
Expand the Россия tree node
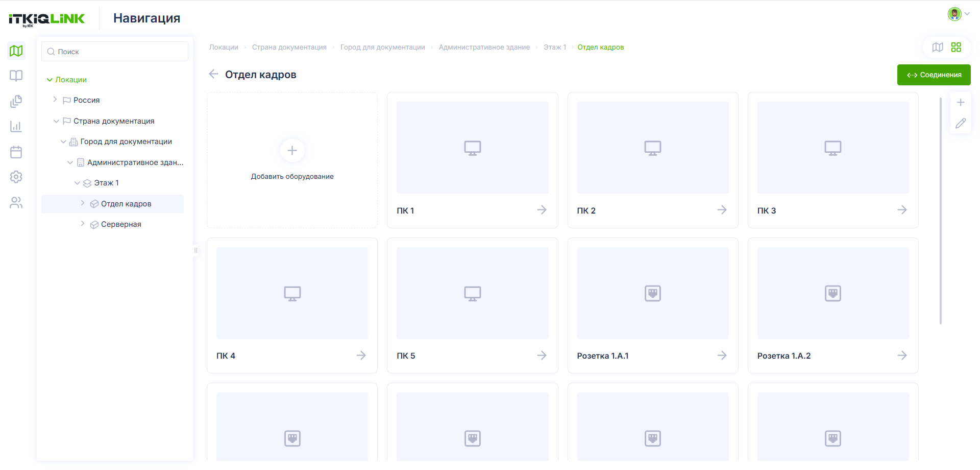55,100
